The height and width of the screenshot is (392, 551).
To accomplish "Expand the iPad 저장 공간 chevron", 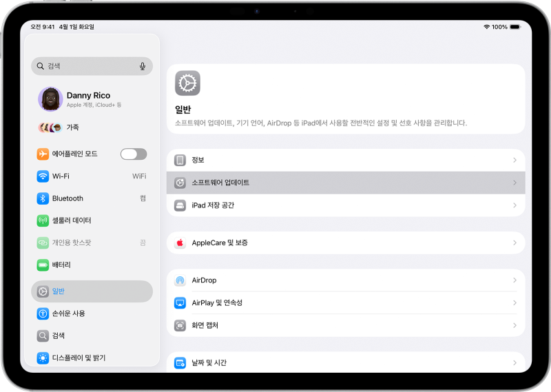I will click(514, 205).
